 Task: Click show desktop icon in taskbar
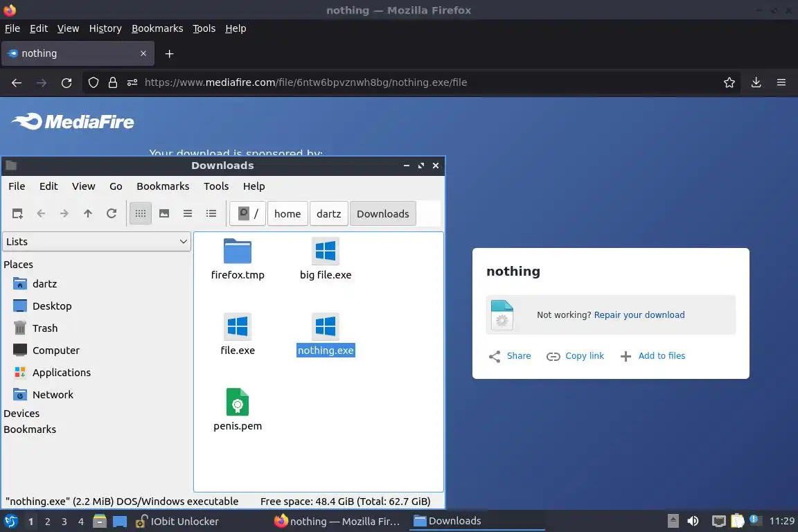[120, 522]
